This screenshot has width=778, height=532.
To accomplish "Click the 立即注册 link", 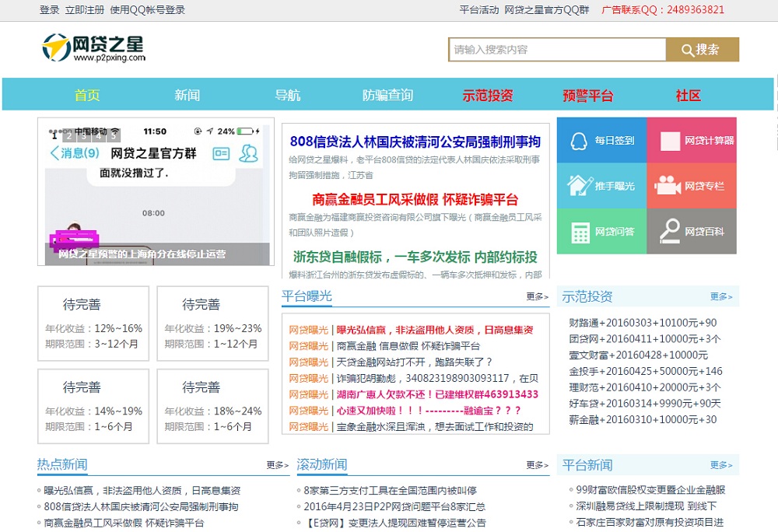I will (x=85, y=10).
